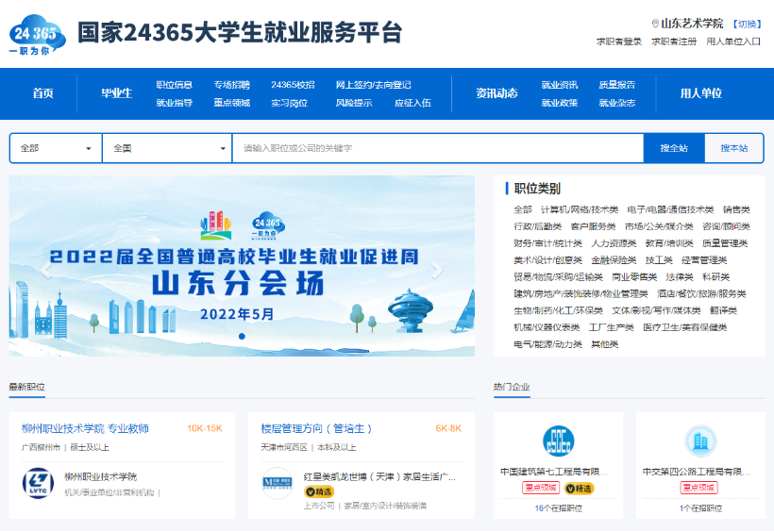The width and height of the screenshot is (774, 532).
Task: Click the location pin icon beside 山东艺术学院
Action: 655,24
